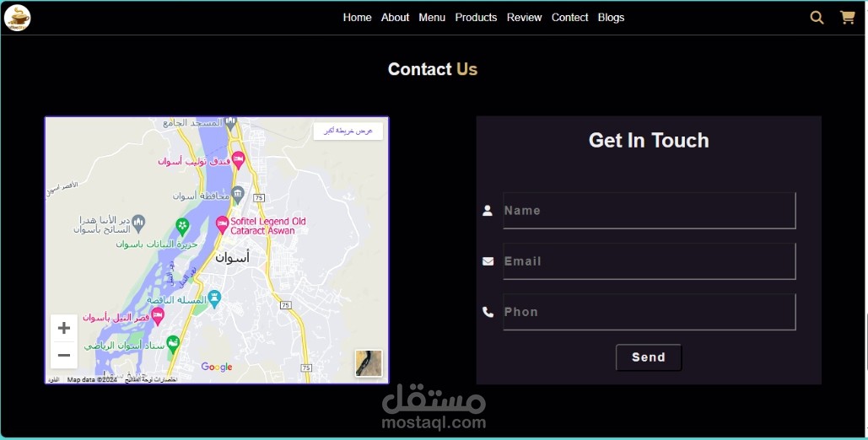Click the envelope icon beside Email

[488, 261]
